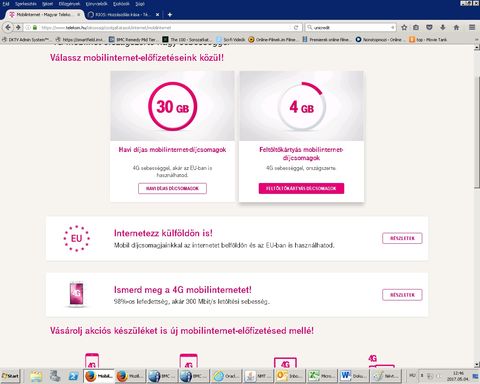Open the Oracle taskbar item
Viewport: 480px width, 384px height.
click(x=226, y=376)
